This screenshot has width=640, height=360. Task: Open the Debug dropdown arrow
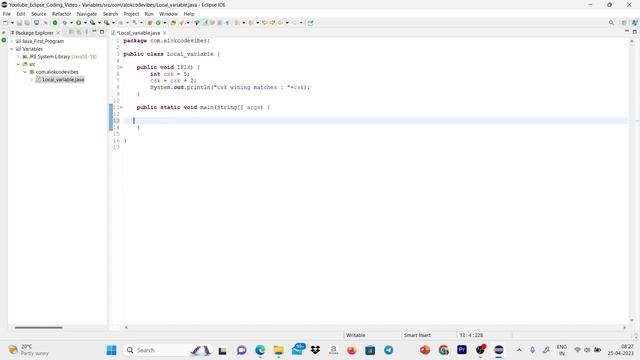point(71,23)
